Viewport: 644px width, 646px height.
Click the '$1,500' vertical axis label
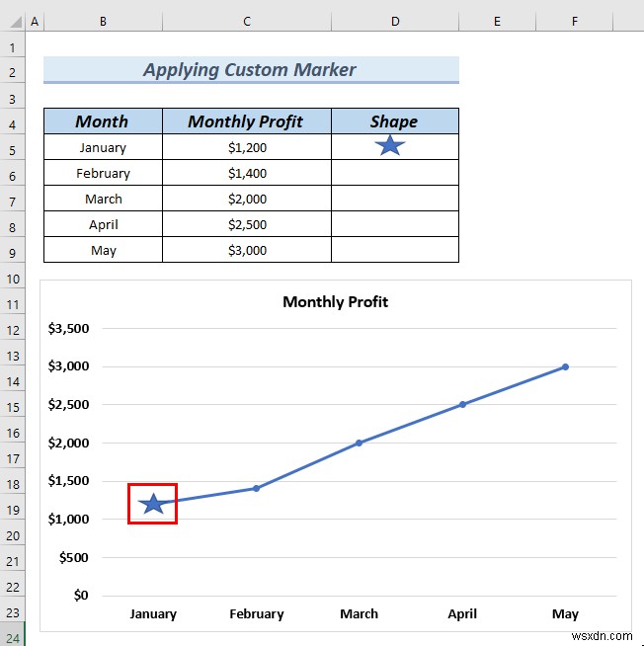(x=68, y=481)
